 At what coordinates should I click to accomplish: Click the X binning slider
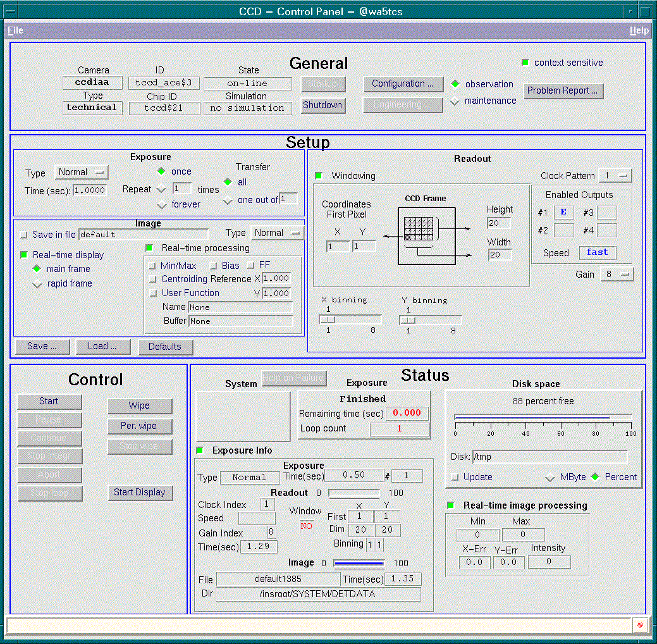(350, 320)
